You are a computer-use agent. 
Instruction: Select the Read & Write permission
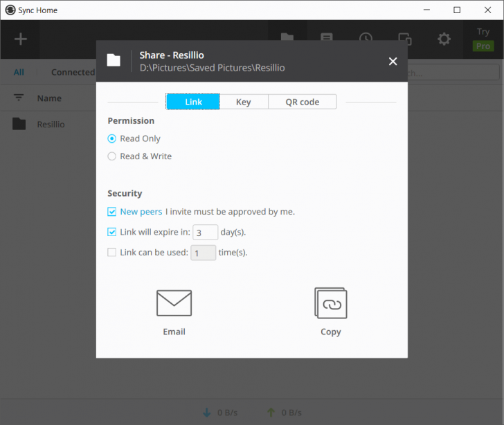(x=111, y=156)
